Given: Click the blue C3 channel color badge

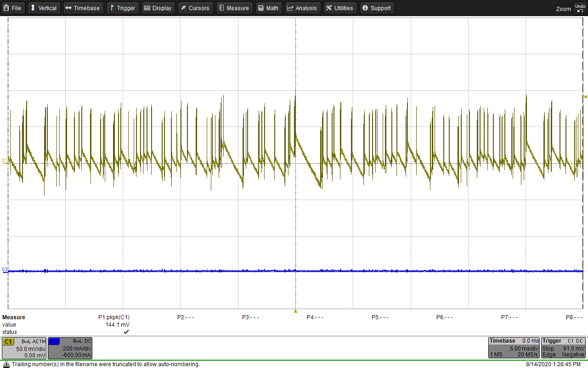Looking at the screenshot, I should pos(54,341).
